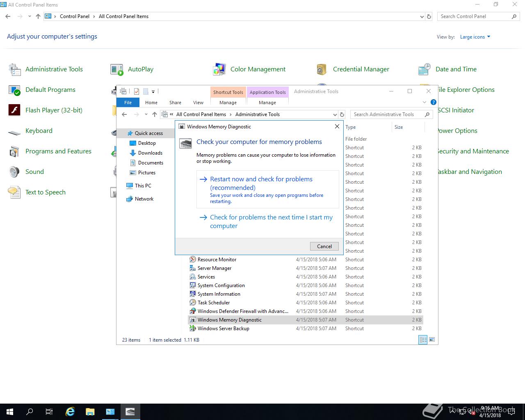
Task: Click the Services shortcut icon
Action: coord(192,277)
